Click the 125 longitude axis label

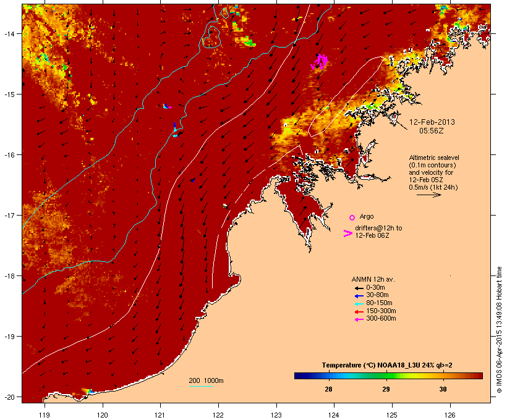pyautogui.click(x=392, y=415)
